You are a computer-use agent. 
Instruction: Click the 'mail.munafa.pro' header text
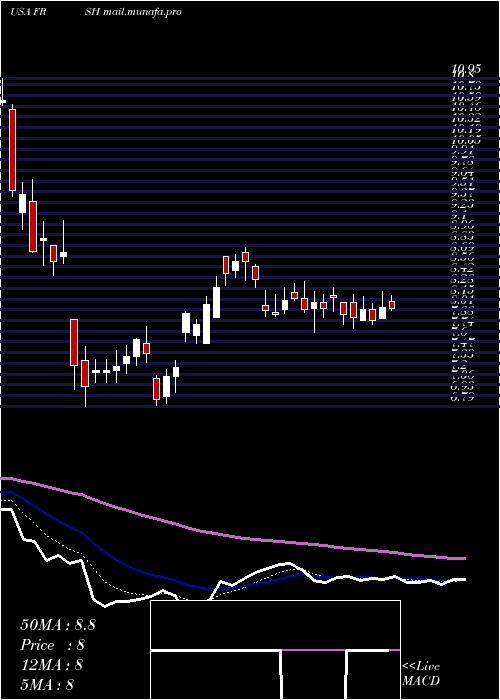142,12
